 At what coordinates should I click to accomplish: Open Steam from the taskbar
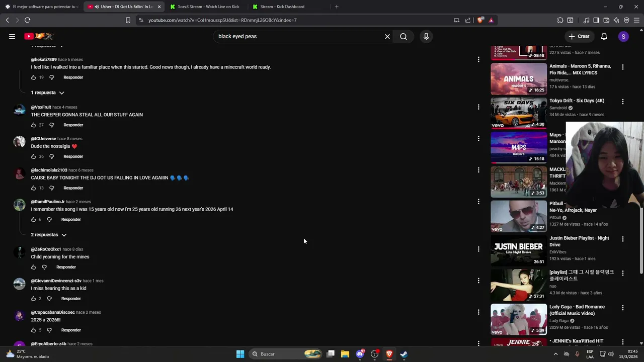click(x=404, y=354)
